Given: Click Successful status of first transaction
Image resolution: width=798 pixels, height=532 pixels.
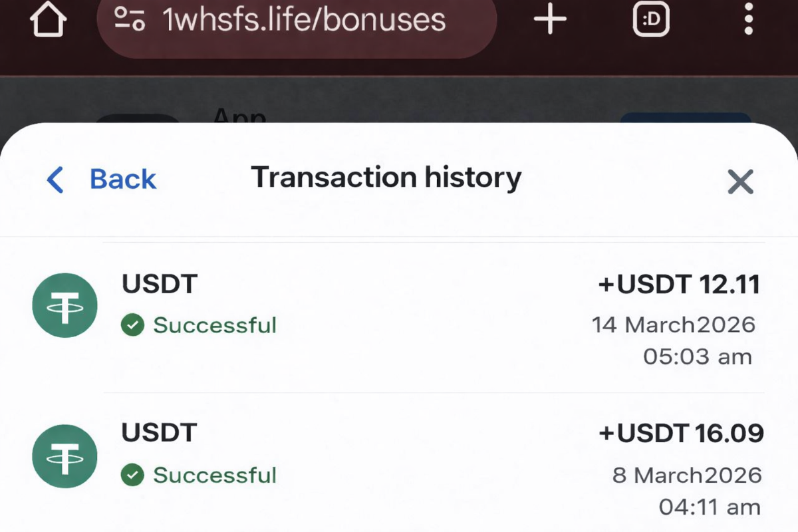Looking at the screenshot, I should click(x=214, y=325).
